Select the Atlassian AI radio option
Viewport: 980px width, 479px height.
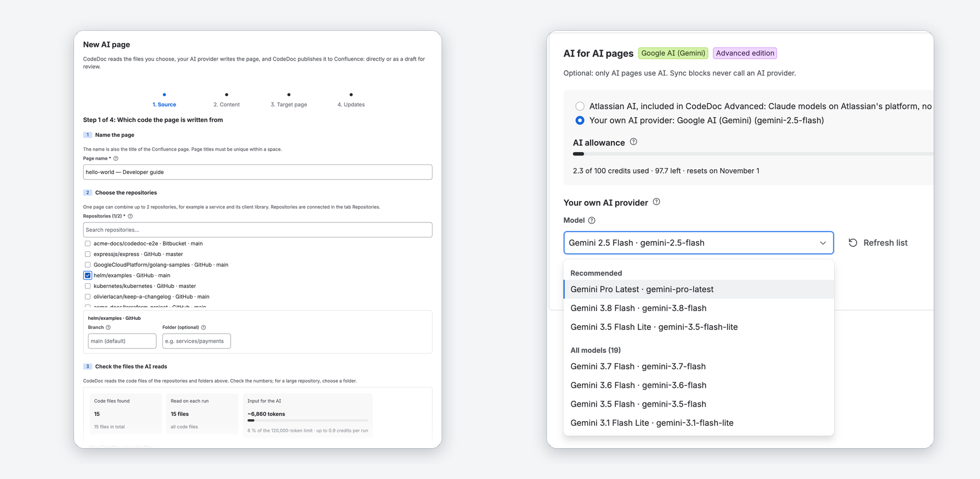pos(580,106)
